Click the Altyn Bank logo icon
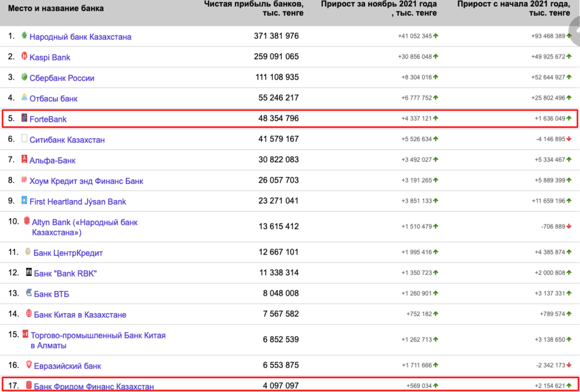The height and width of the screenshot is (392, 580). click(27, 221)
